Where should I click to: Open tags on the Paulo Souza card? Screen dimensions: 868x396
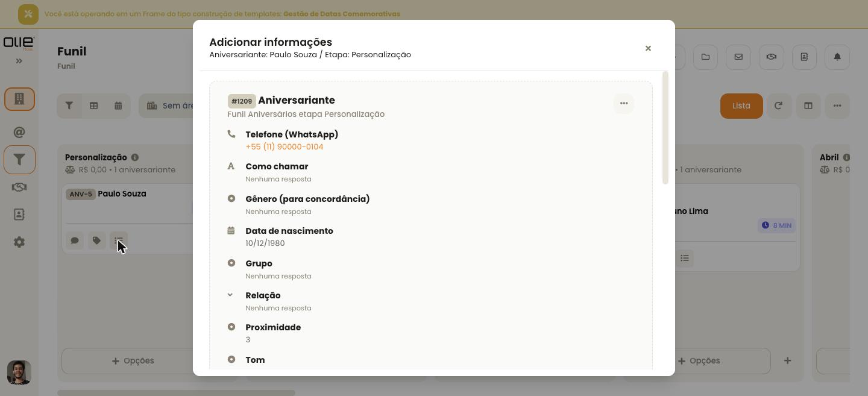(x=96, y=240)
